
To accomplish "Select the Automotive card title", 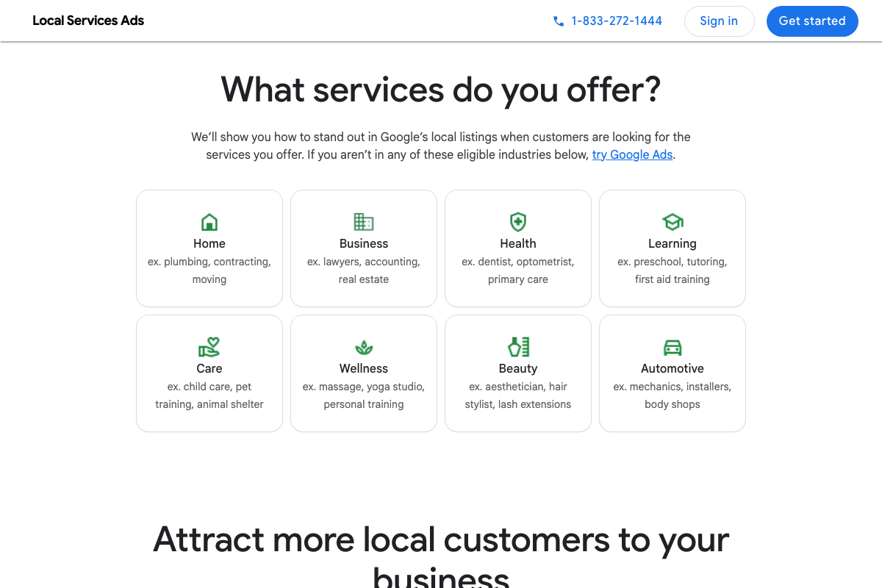I will pyautogui.click(x=673, y=368).
